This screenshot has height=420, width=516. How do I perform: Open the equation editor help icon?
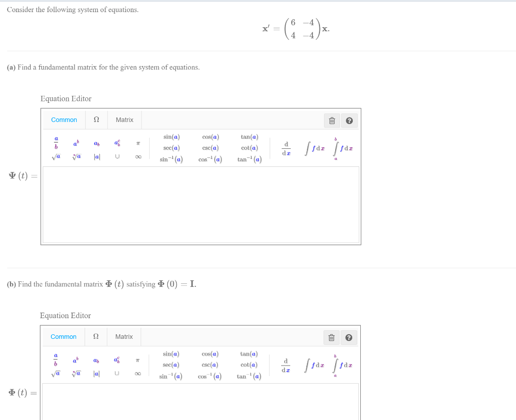(x=349, y=120)
